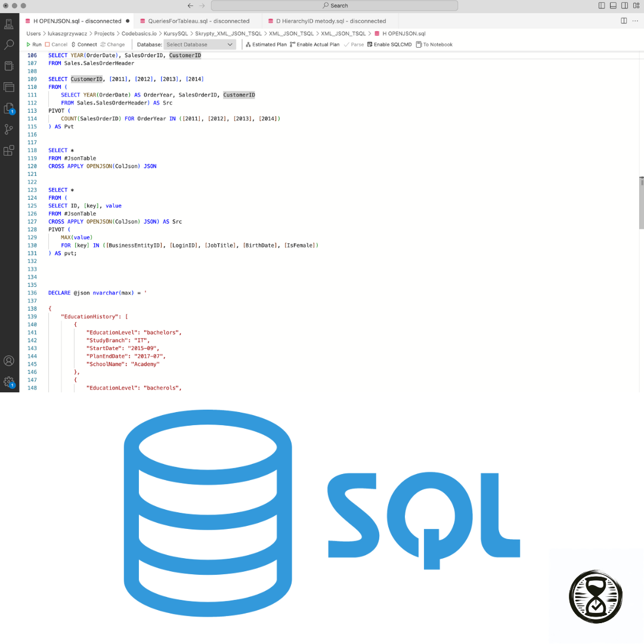This screenshot has width=644, height=644.
Task: Click the DECLARE @json statement on line 136
Action: (97, 293)
